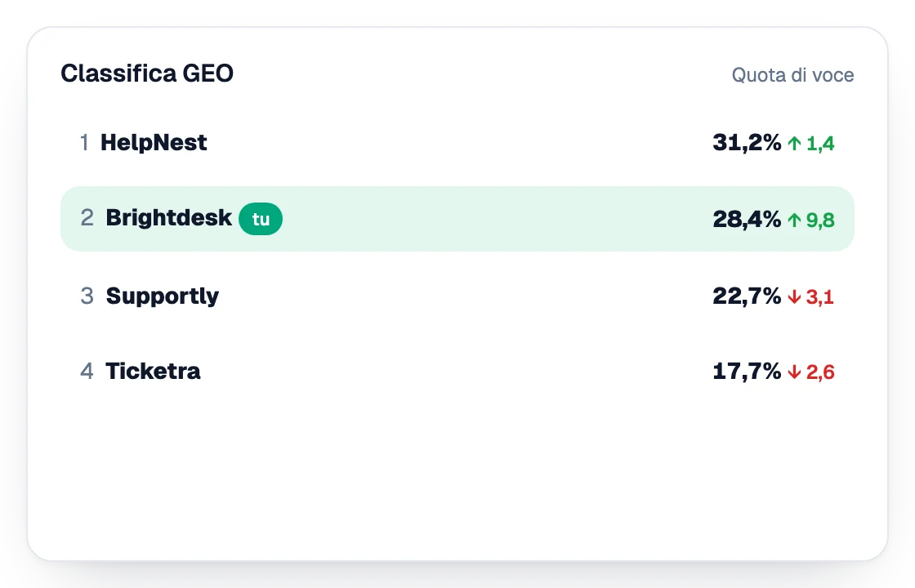Click the green up arrow beside 9,8
Image resolution: width=915 pixels, height=588 pixels.
794,220
